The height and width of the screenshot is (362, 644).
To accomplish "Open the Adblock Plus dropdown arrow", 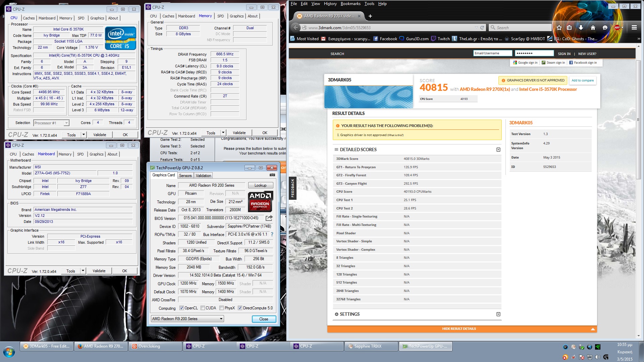I will (x=623, y=27).
